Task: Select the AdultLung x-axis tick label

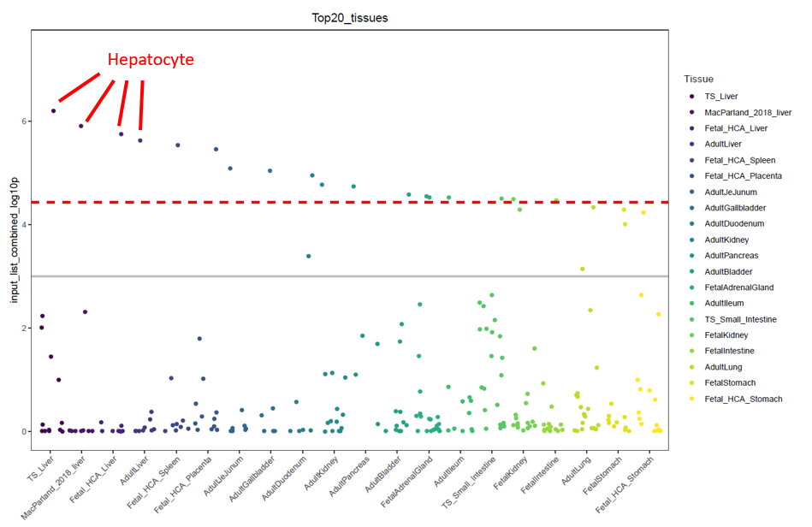Action: [x=573, y=475]
